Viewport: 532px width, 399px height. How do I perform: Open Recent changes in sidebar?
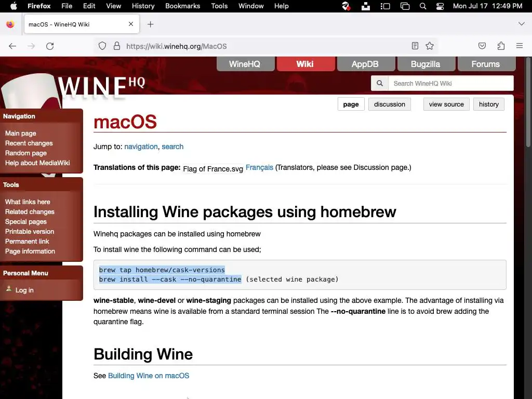29,143
